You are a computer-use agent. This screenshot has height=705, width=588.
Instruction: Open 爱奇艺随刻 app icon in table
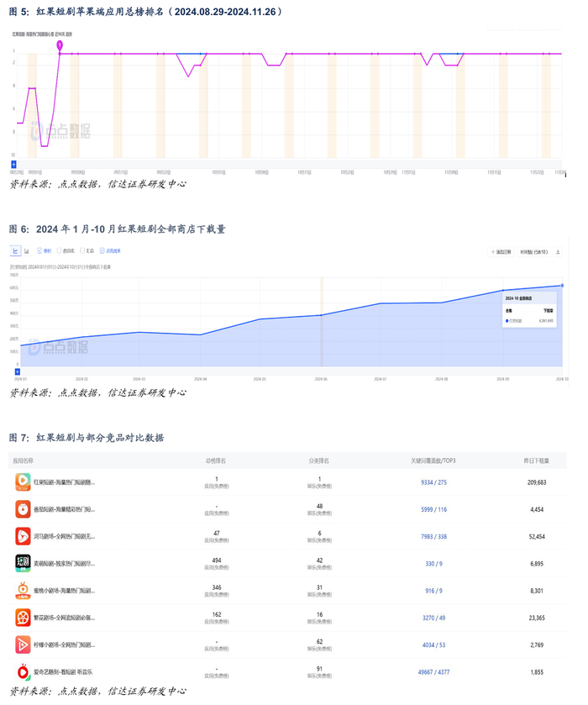23,671
